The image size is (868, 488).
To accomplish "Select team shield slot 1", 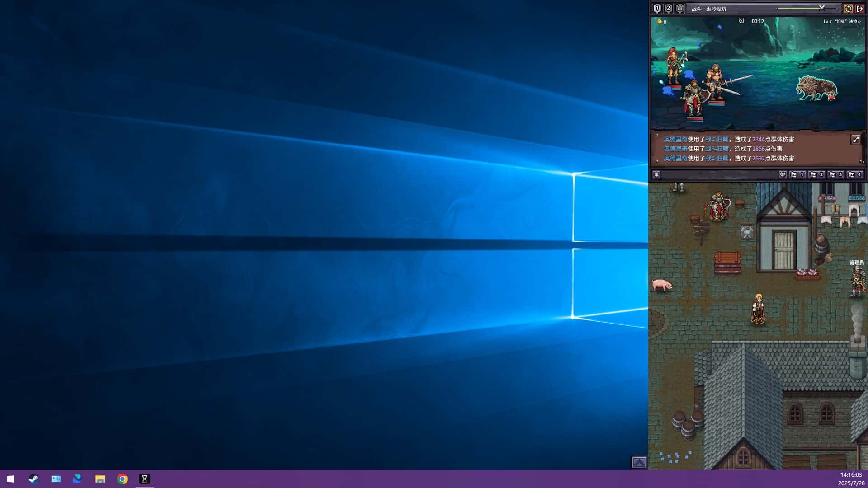I will tap(657, 9).
